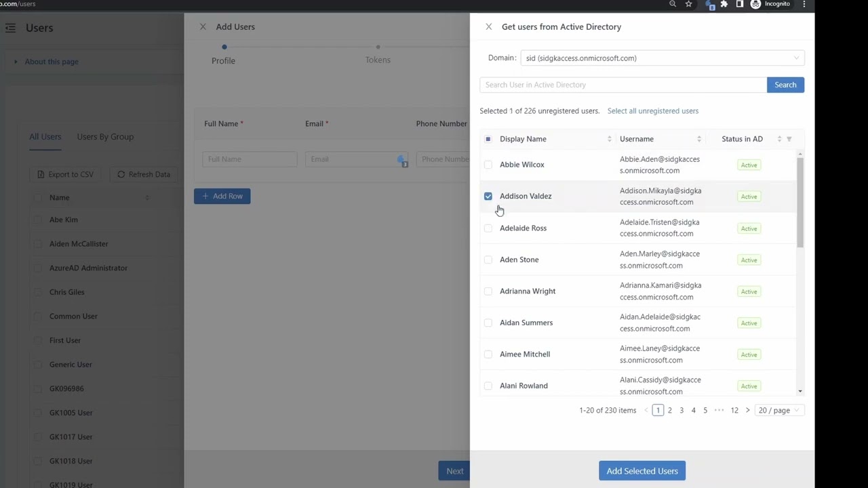Open the hamburger menu beside Users
Screen dimensions: 868x488
(10, 28)
